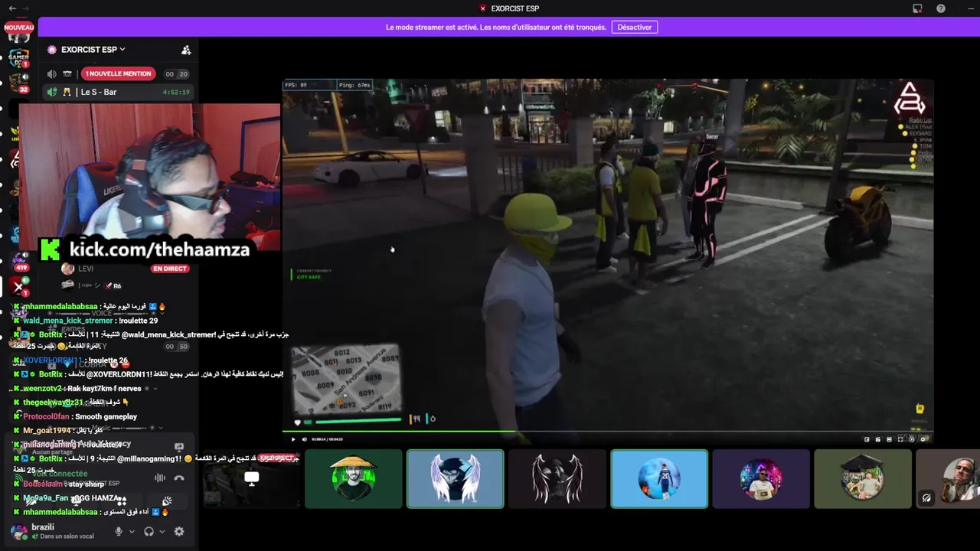Click the 1 NOUVELLE MENTION pill

118,73
